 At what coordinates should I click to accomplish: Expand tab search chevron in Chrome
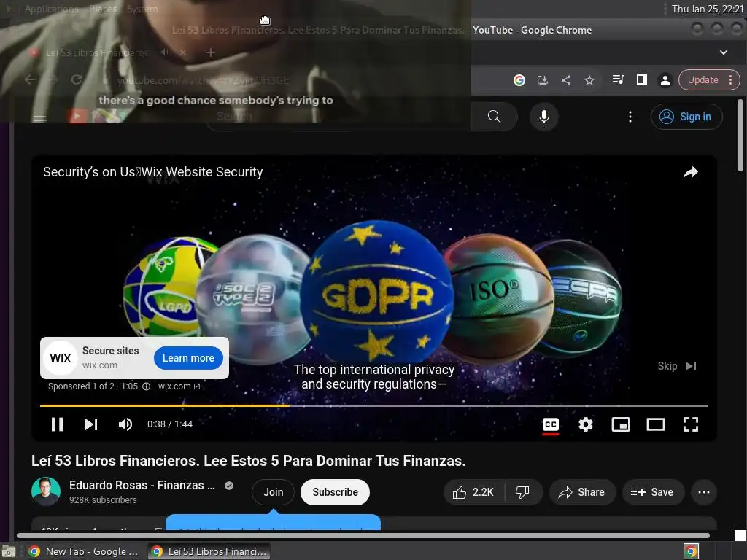(723, 52)
